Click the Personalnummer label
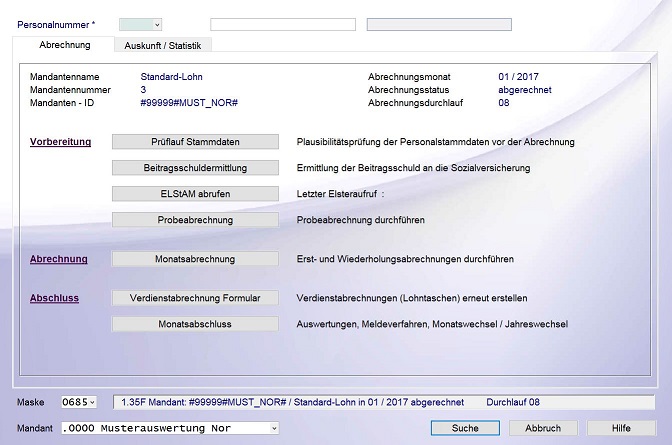The image size is (672, 445). (56, 25)
